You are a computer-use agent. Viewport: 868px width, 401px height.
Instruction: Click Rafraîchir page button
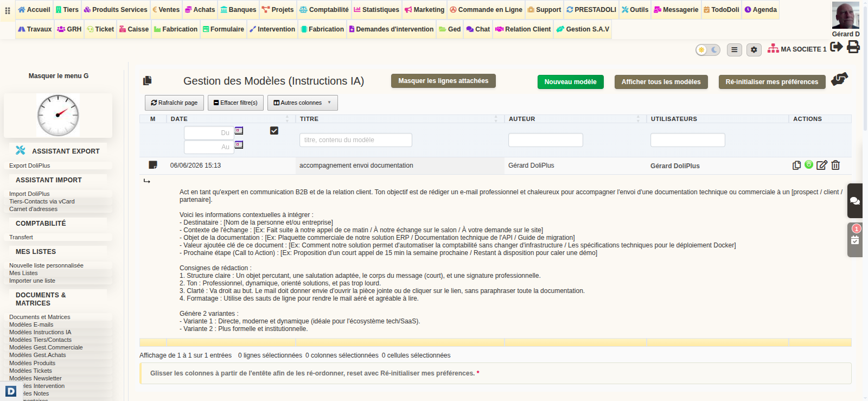(x=174, y=103)
